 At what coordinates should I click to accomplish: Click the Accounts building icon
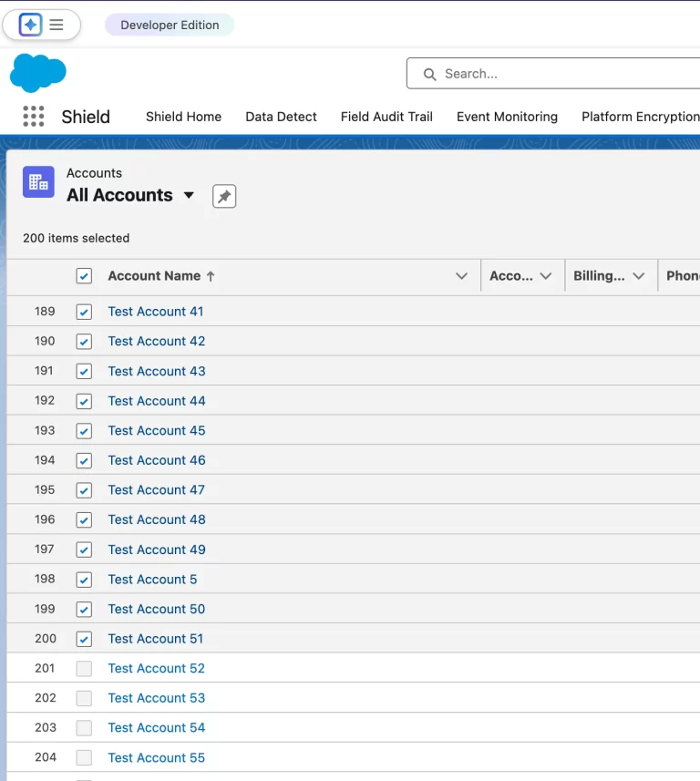[38, 182]
